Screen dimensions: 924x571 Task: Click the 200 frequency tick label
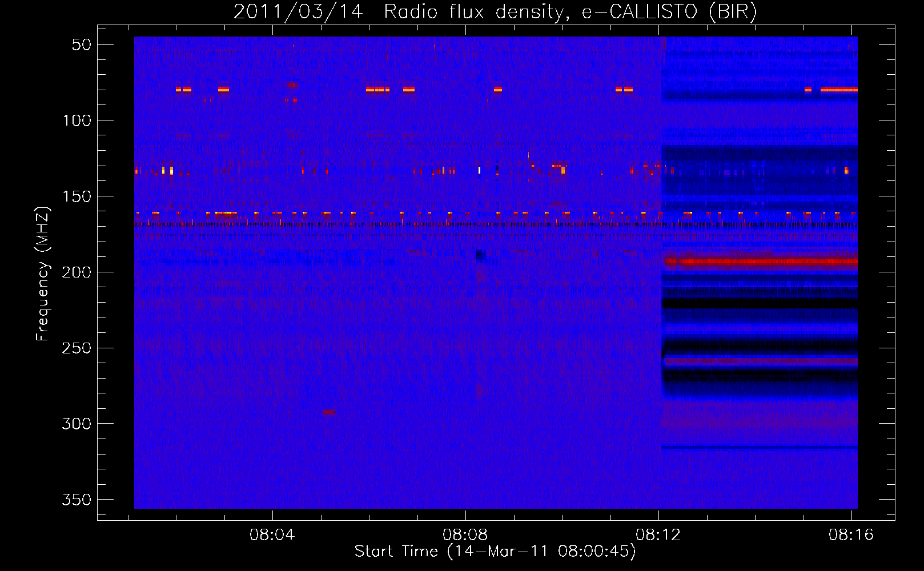[77, 272]
